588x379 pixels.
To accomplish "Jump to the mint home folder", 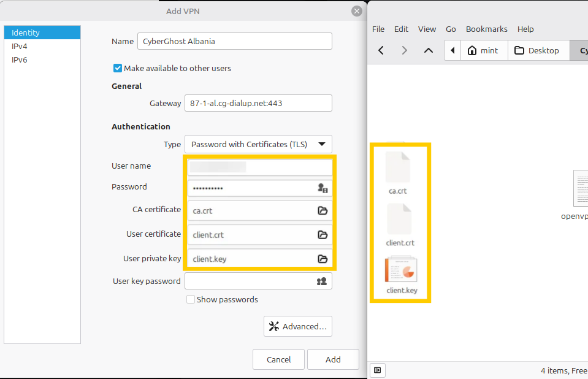I will (x=483, y=50).
